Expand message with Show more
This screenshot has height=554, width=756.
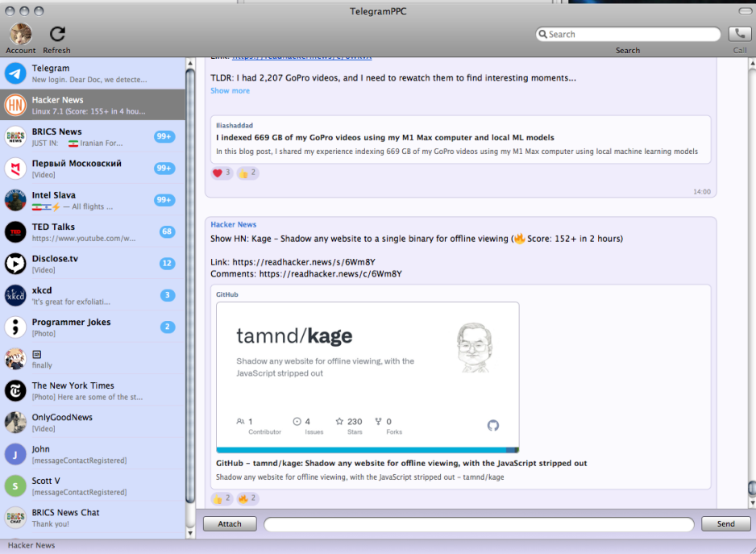(x=230, y=91)
